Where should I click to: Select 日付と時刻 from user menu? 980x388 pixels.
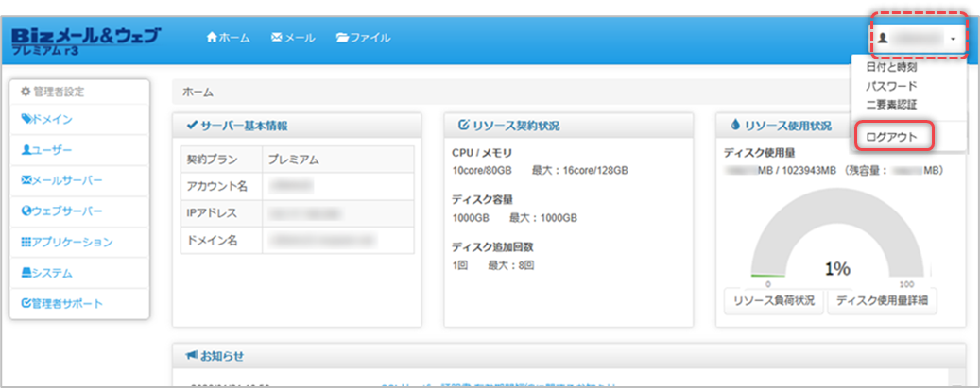(x=891, y=68)
